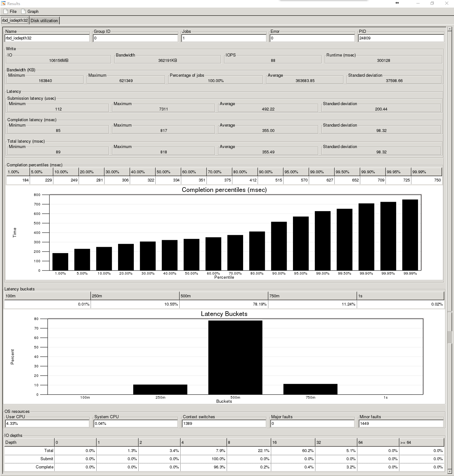Click the Name input field rbd_iodepth32
The width and height of the screenshot is (454, 476).
point(47,38)
